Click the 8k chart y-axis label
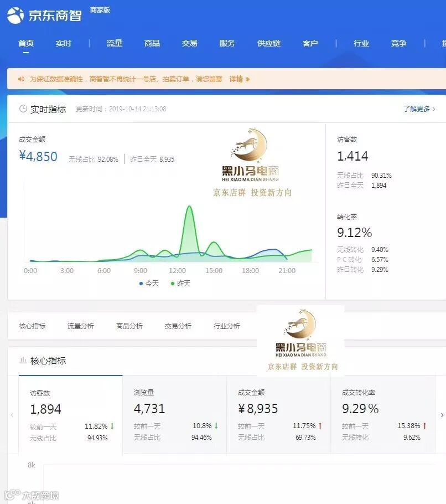 tap(32, 465)
